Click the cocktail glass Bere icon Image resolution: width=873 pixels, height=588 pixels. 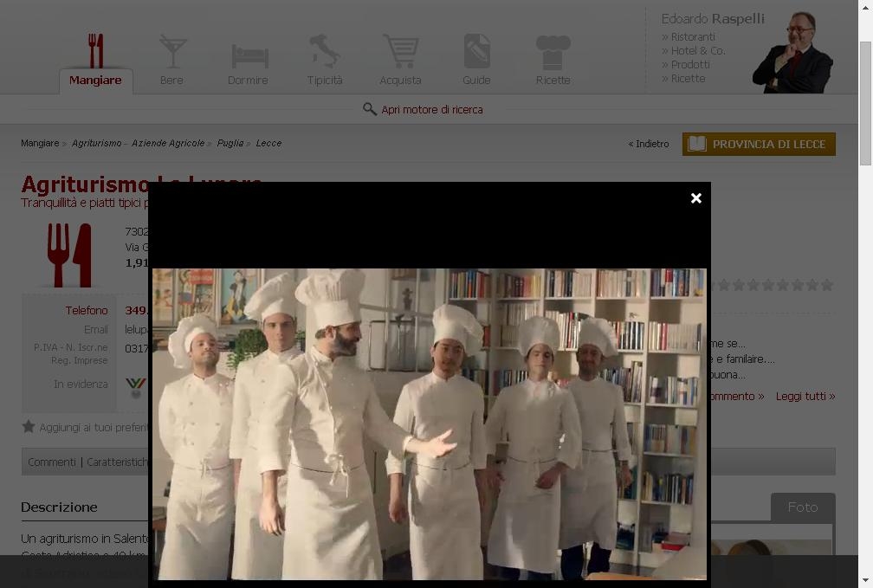point(172,51)
